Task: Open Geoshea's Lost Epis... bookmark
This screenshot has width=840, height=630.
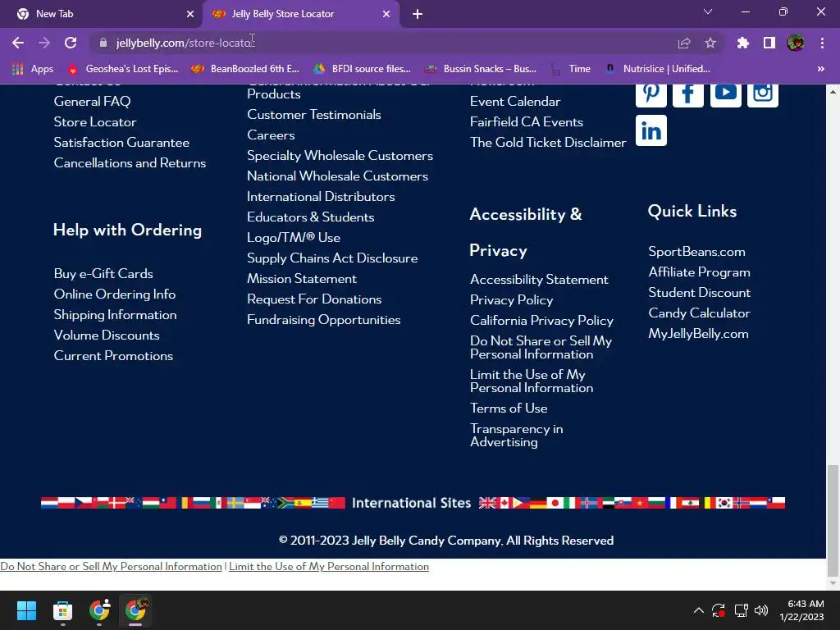Action: pyautogui.click(x=123, y=69)
